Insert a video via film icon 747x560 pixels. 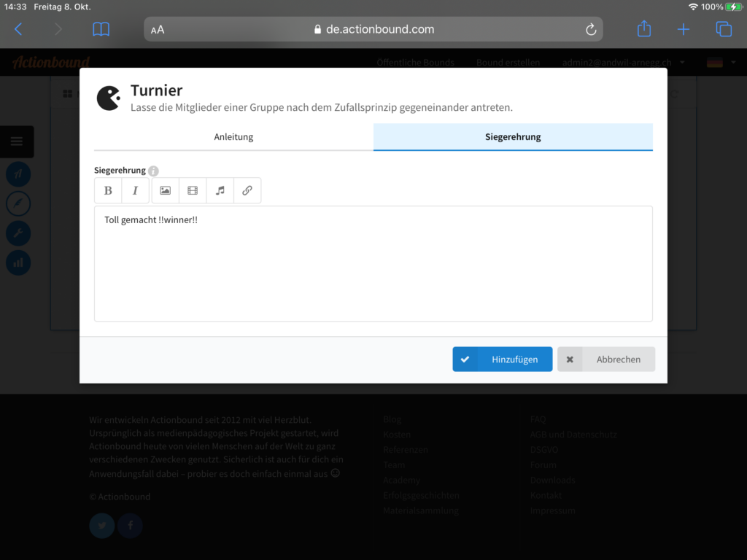click(x=193, y=190)
